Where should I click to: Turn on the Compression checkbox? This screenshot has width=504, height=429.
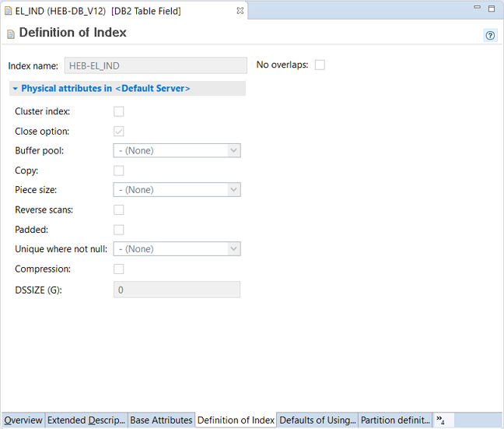coord(119,269)
